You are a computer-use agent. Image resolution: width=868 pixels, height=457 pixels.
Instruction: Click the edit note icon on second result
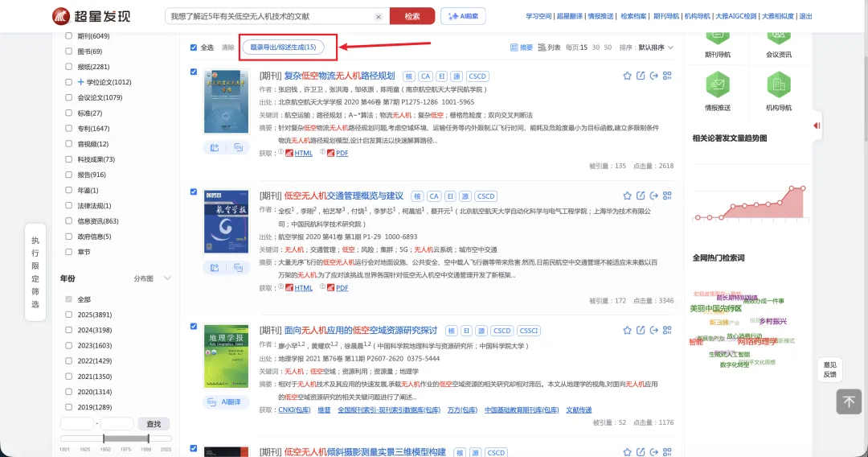tap(641, 196)
